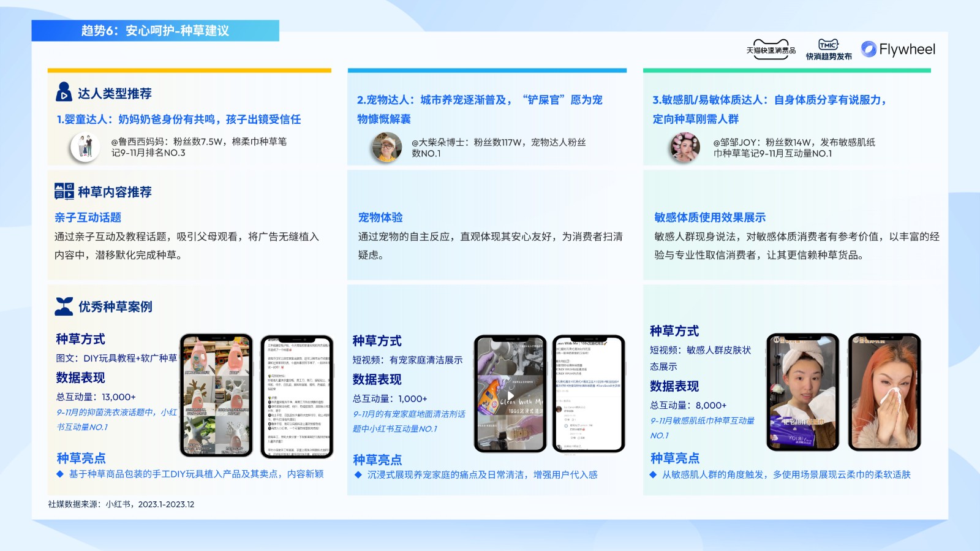The width and height of the screenshot is (980, 551).
Task: Click the 鲁西西妈妈 avatar
Action: pyautogui.click(x=85, y=147)
